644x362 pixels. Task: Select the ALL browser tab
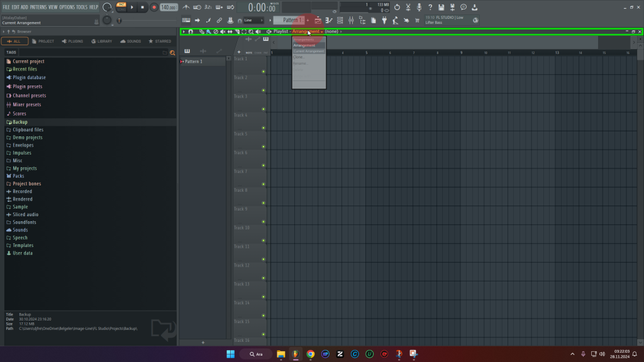pos(14,41)
